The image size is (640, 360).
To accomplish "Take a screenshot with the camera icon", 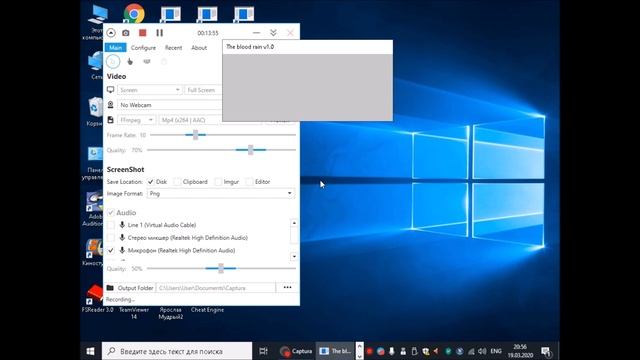I will pyautogui.click(x=126, y=33).
